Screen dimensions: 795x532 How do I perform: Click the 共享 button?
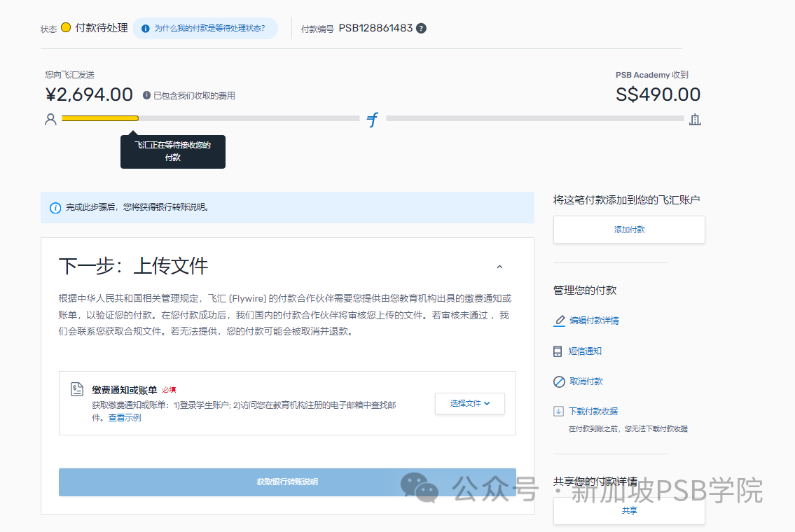[x=628, y=511]
